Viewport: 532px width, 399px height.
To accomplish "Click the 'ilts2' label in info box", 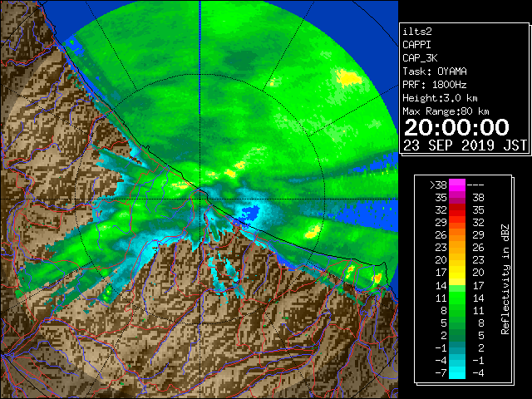I will (x=417, y=32).
